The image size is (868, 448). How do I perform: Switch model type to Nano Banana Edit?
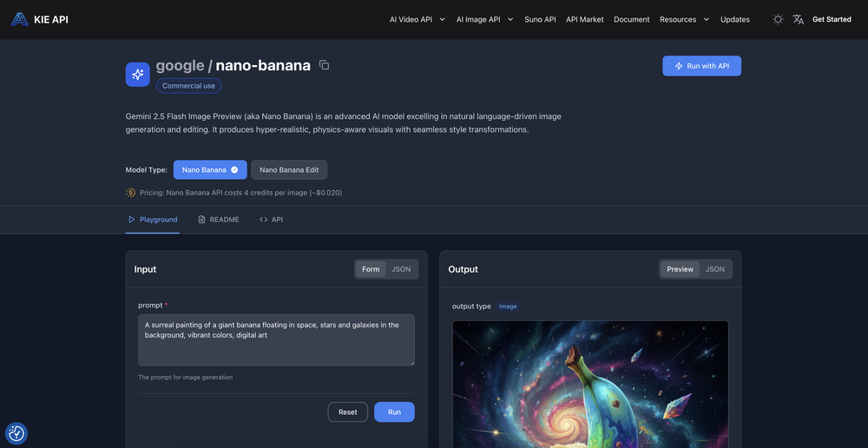pyautogui.click(x=289, y=170)
